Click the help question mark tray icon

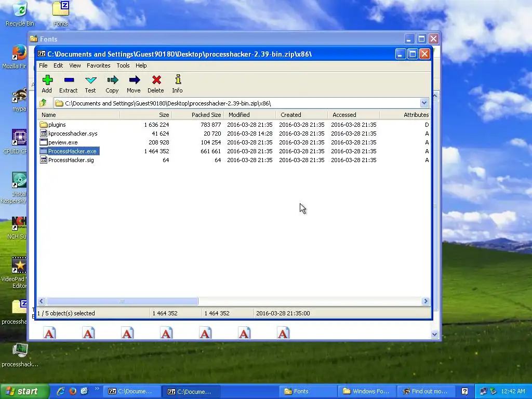(465, 391)
